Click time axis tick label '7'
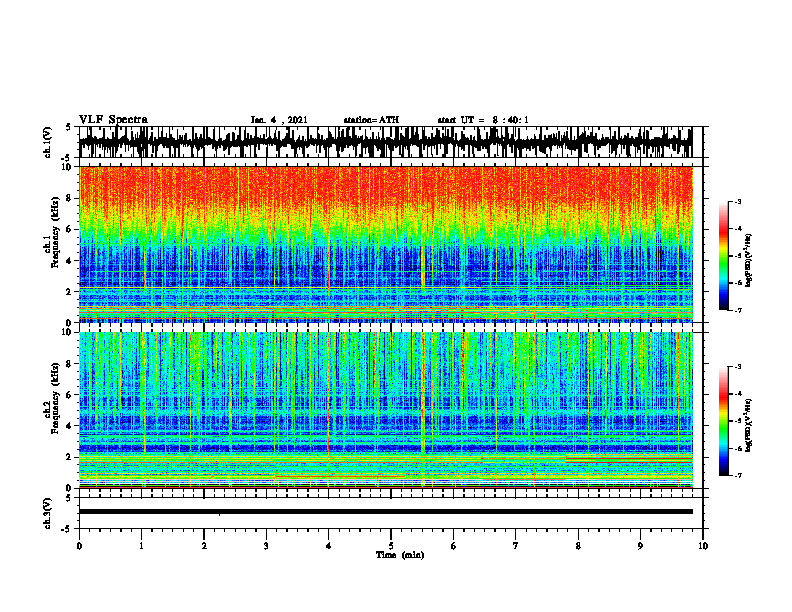 (516, 546)
